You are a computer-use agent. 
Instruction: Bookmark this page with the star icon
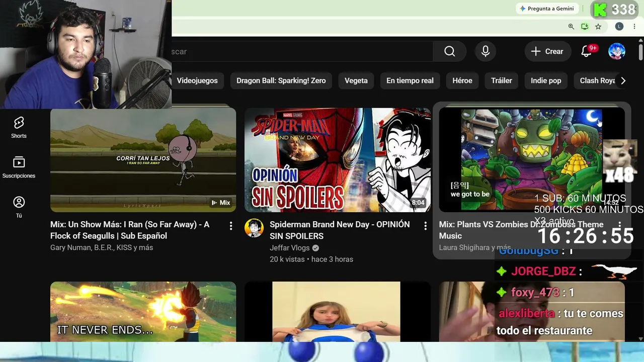598,27
